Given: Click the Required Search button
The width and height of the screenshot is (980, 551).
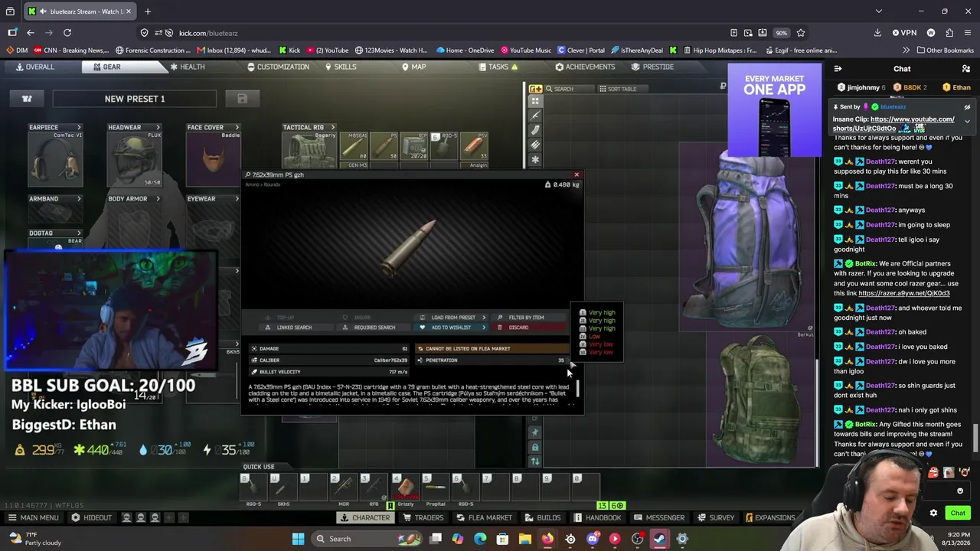Looking at the screenshot, I should (x=374, y=328).
